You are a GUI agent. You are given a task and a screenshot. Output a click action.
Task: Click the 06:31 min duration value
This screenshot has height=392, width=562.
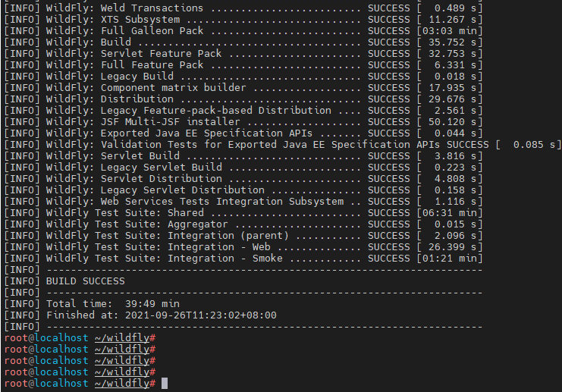[x=450, y=213]
